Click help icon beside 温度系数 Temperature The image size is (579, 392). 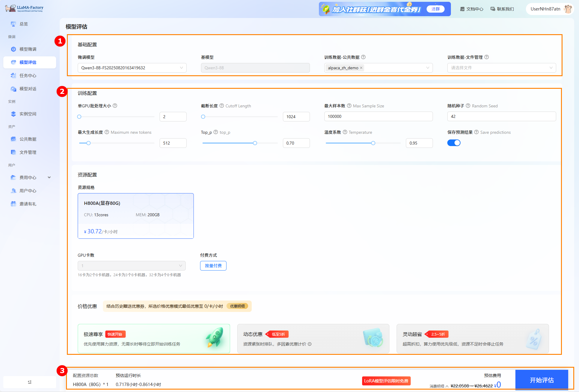point(345,132)
